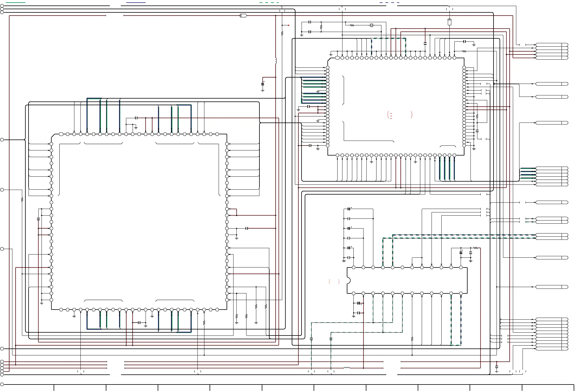This screenshot has height=392, width=580.
Task: Click the solid green legend line at top left
Action: 16,3
